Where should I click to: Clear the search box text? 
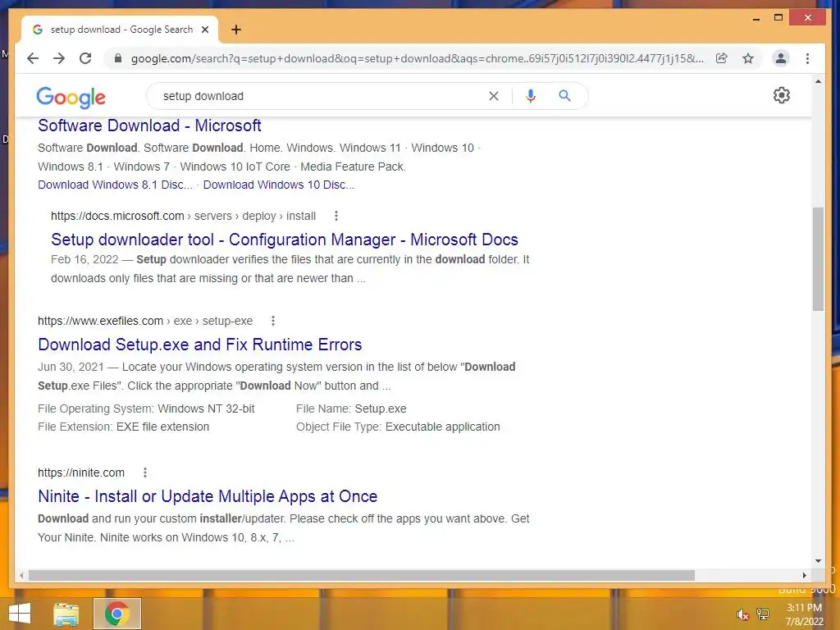point(493,96)
